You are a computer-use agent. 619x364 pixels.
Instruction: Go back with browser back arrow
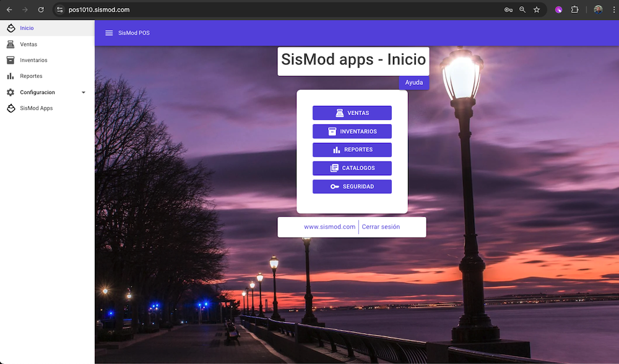point(9,10)
